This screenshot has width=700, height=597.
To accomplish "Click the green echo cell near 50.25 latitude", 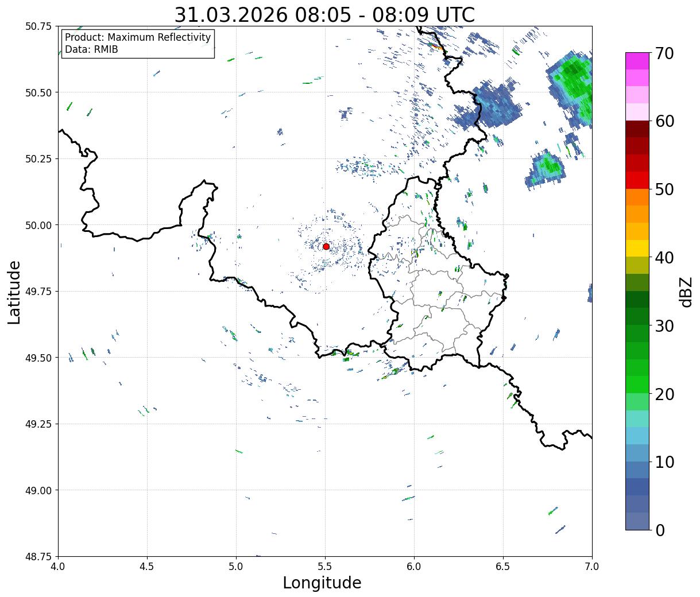I will 547,167.
